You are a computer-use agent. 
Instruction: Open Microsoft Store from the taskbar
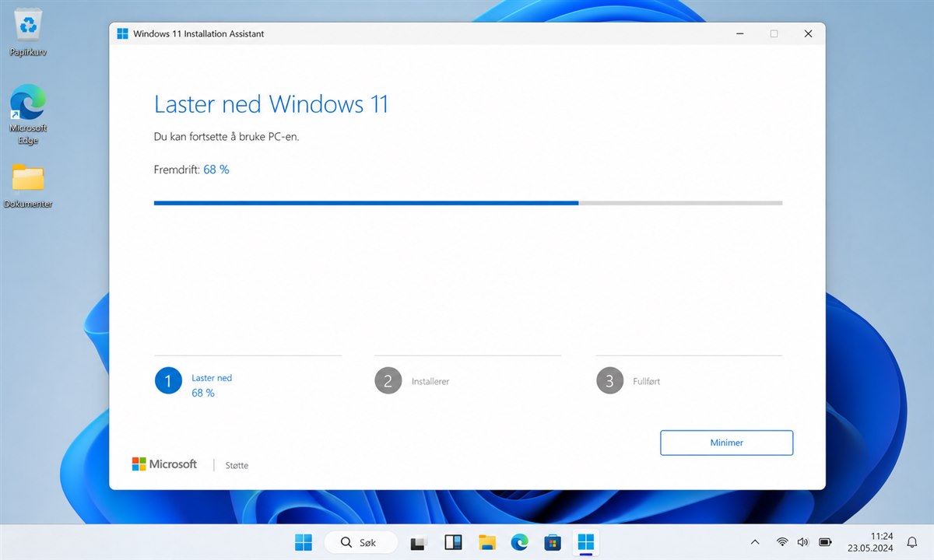pos(553,542)
